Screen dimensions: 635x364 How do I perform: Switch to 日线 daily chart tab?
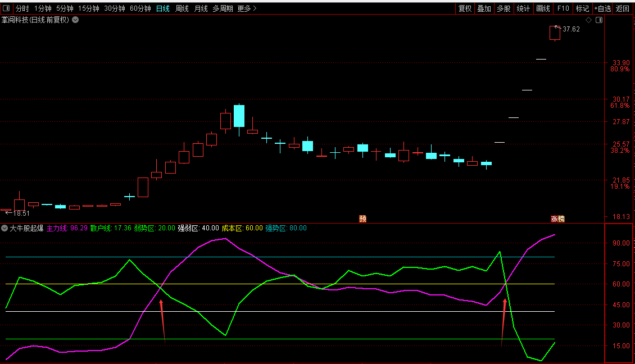tap(162, 8)
